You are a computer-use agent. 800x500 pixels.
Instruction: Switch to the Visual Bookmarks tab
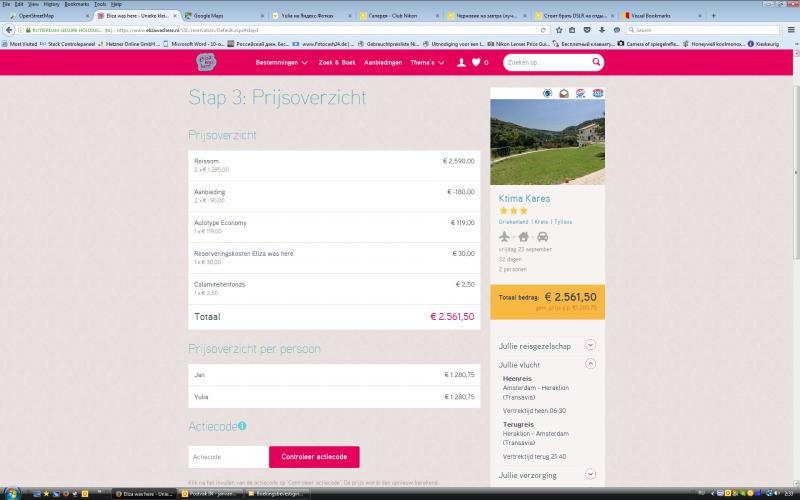point(662,16)
